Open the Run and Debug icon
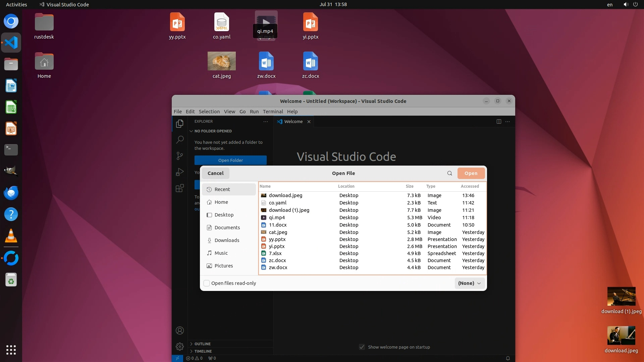644x362 pixels. point(180,172)
